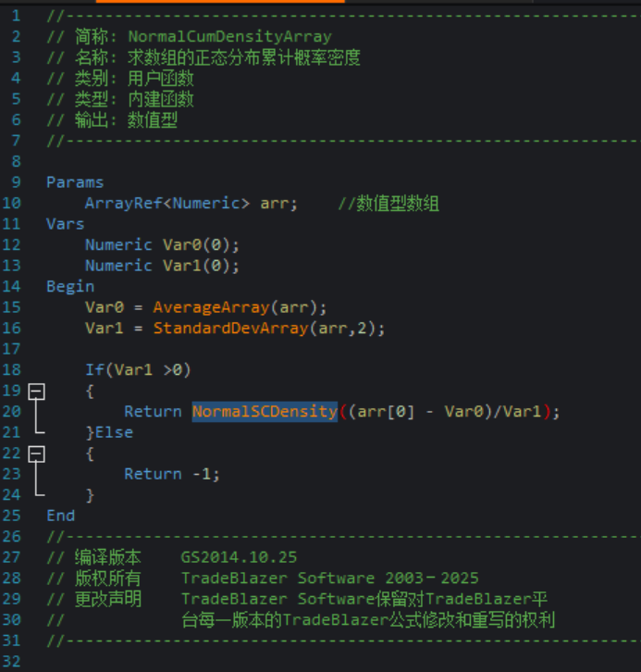Click the Return keyword on line 20
This screenshot has height=672, width=641.
coord(153,412)
